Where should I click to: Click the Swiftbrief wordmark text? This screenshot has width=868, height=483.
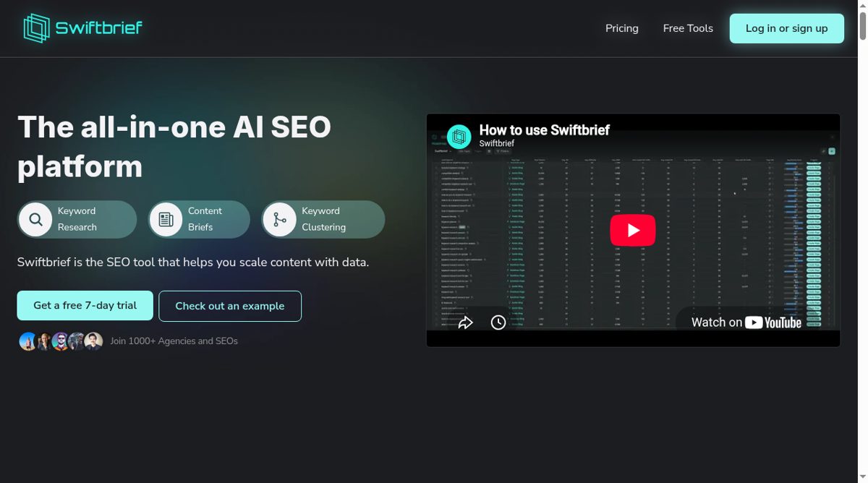point(99,28)
